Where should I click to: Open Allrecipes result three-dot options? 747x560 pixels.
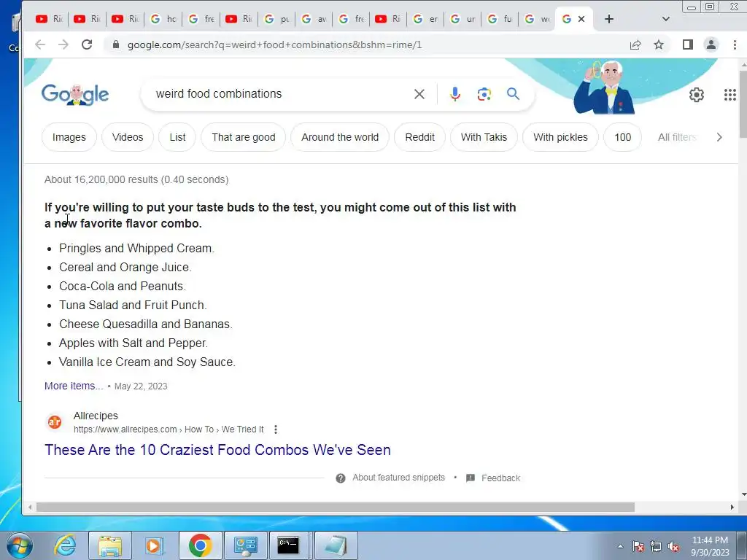pos(275,429)
